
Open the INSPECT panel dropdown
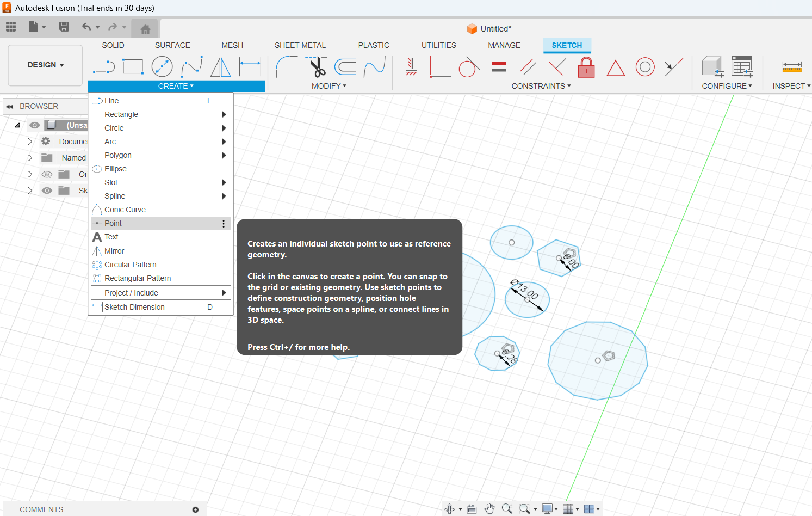pyautogui.click(x=791, y=86)
